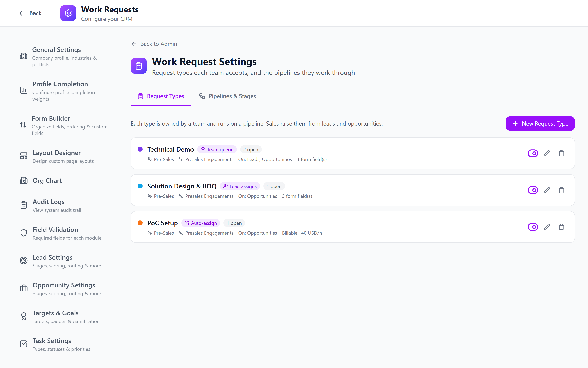Viewport: 588px width, 368px height.
Task: Click the purple Work Requests gear icon
Action: pyautogui.click(x=68, y=13)
